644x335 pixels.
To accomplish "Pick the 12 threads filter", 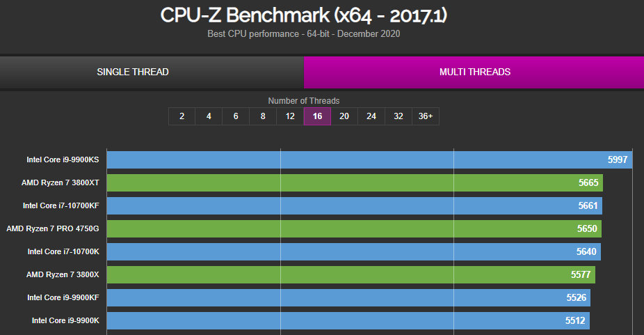I will click(x=290, y=116).
